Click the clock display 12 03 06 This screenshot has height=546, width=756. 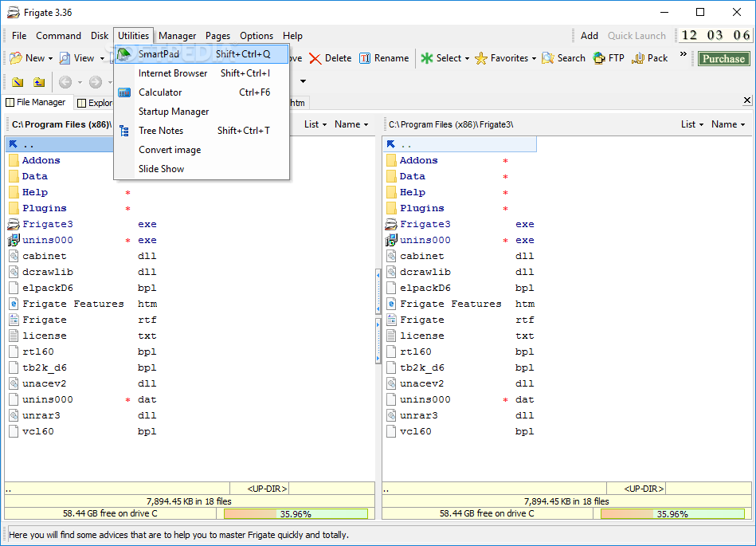[x=715, y=35]
